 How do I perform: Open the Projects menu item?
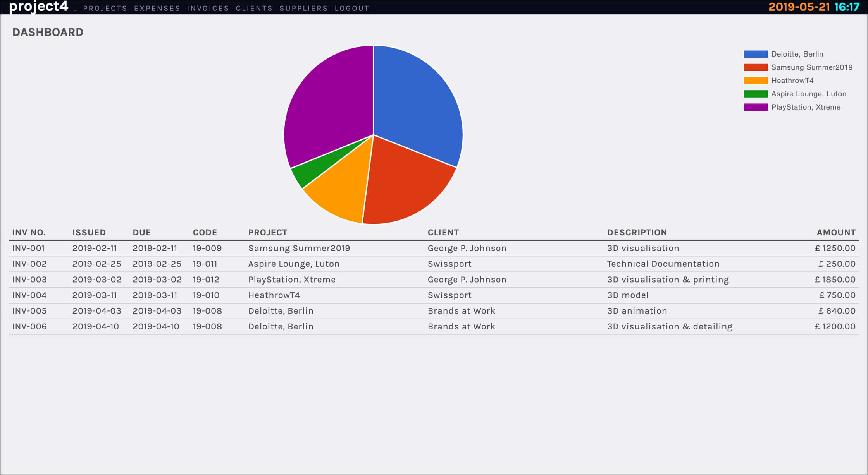[x=105, y=8]
